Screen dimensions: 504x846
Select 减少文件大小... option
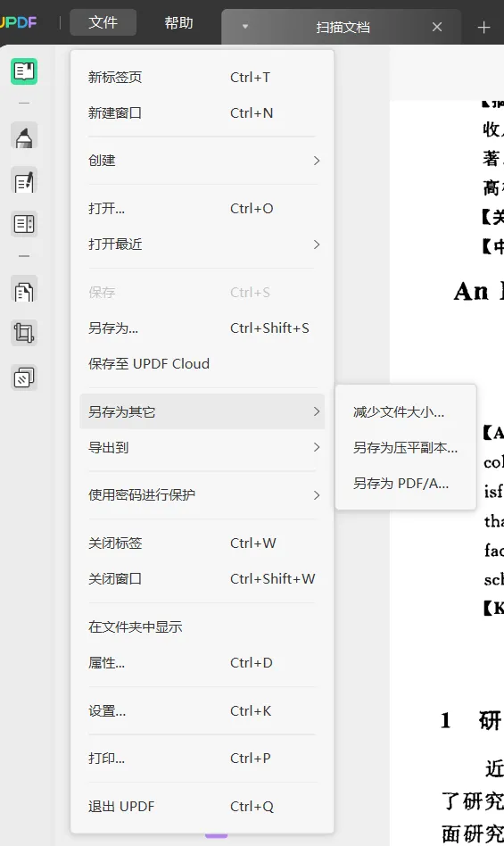(405, 412)
